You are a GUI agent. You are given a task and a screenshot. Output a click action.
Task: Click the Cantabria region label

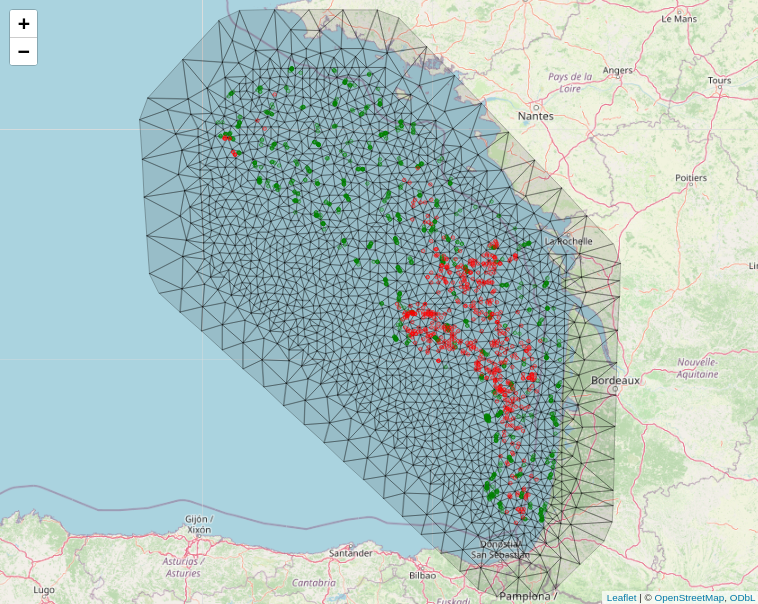[314, 582]
